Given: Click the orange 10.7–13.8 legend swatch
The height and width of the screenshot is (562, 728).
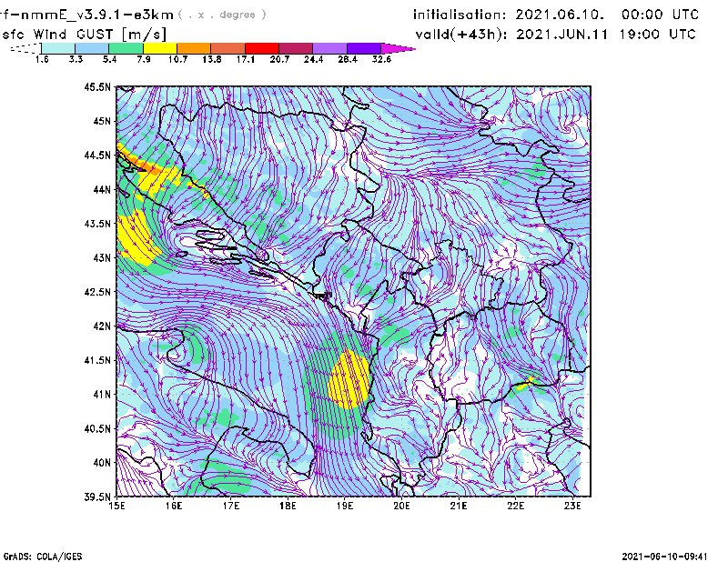Looking at the screenshot, I should tap(194, 48).
